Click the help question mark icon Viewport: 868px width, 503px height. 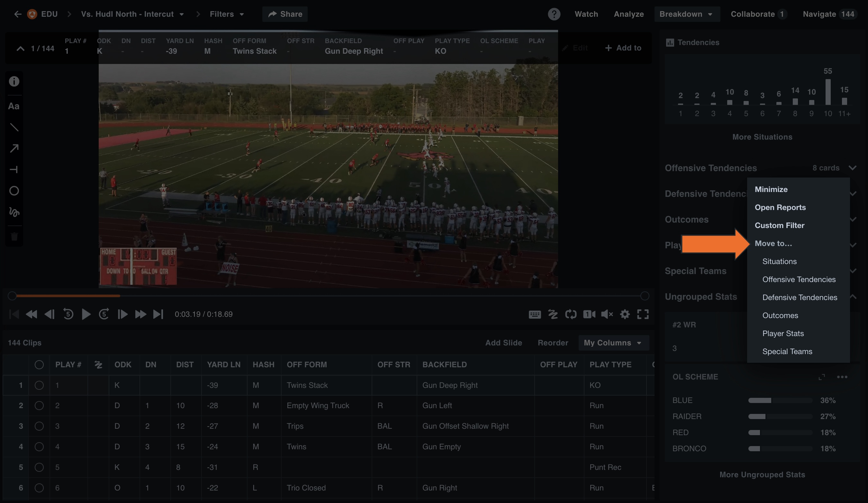554,14
